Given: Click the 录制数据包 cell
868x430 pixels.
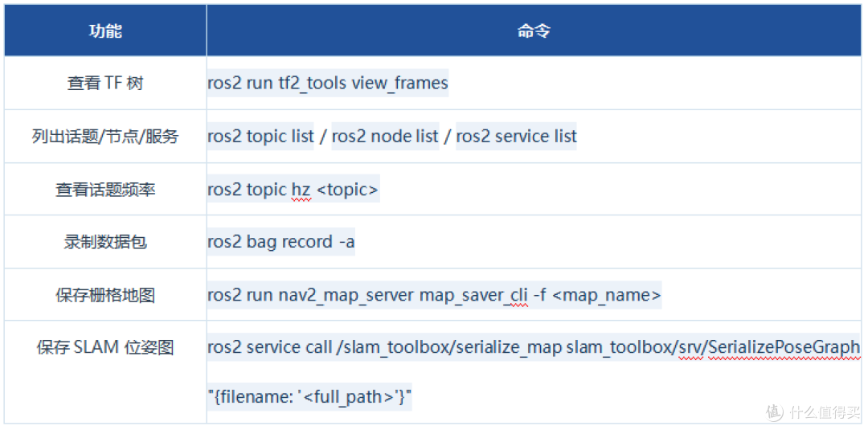Looking at the screenshot, I should pyautogui.click(x=105, y=242).
